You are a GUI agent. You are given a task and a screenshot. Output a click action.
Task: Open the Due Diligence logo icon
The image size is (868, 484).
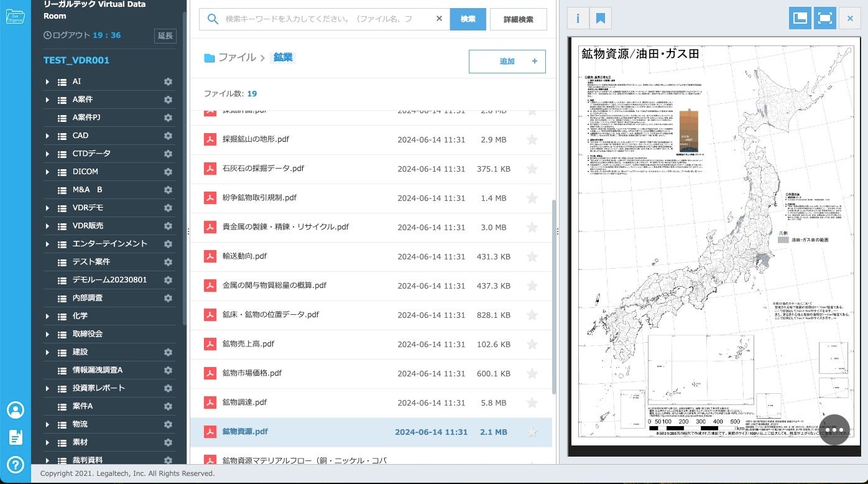click(15, 16)
